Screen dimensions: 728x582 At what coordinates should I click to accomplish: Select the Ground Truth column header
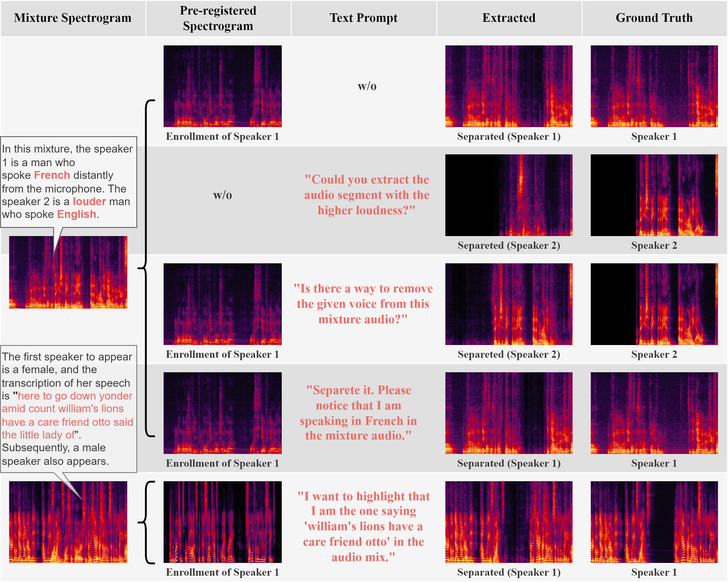tap(654, 18)
